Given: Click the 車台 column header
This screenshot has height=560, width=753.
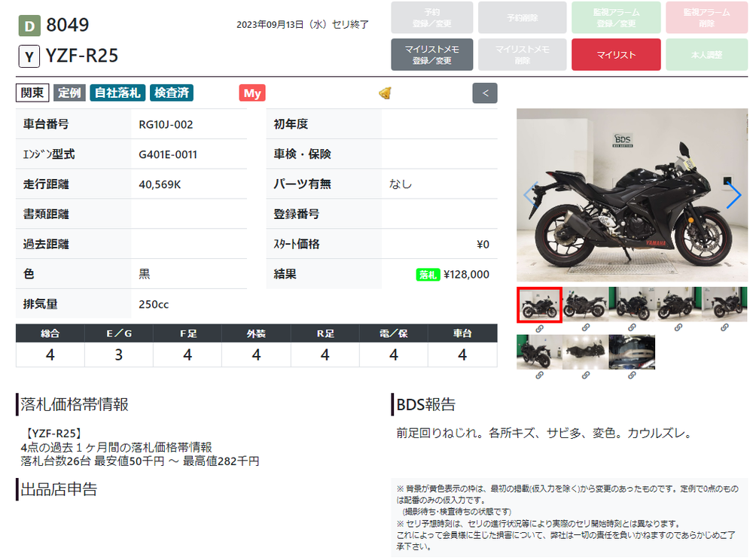Looking at the screenshot, I should pos(462,333).
